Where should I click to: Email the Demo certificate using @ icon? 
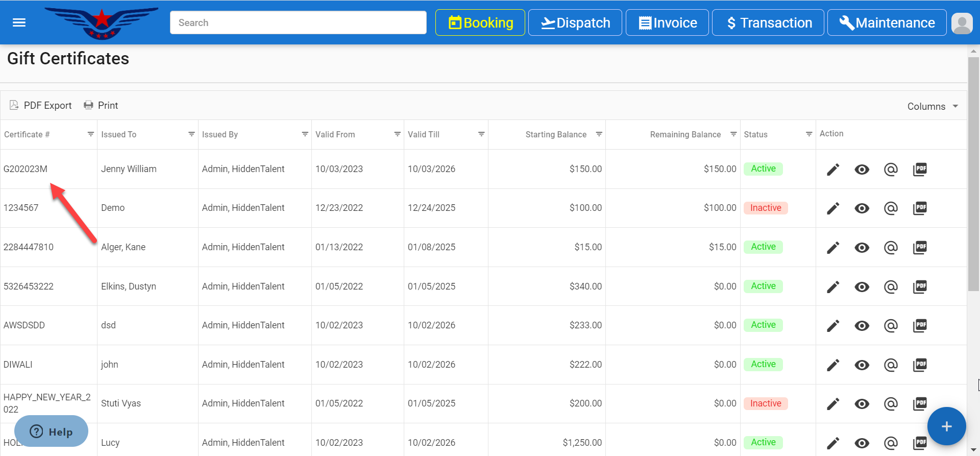point(891,208)
